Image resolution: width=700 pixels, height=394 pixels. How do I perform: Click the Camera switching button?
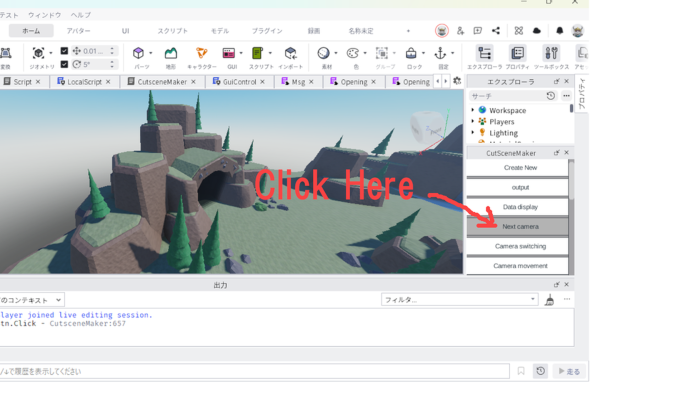(x=518, y=246)
